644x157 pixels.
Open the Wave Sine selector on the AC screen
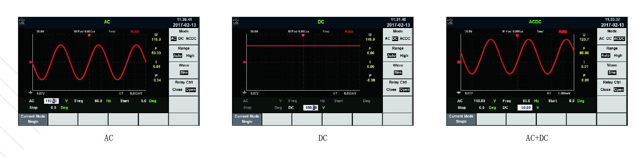184,73
